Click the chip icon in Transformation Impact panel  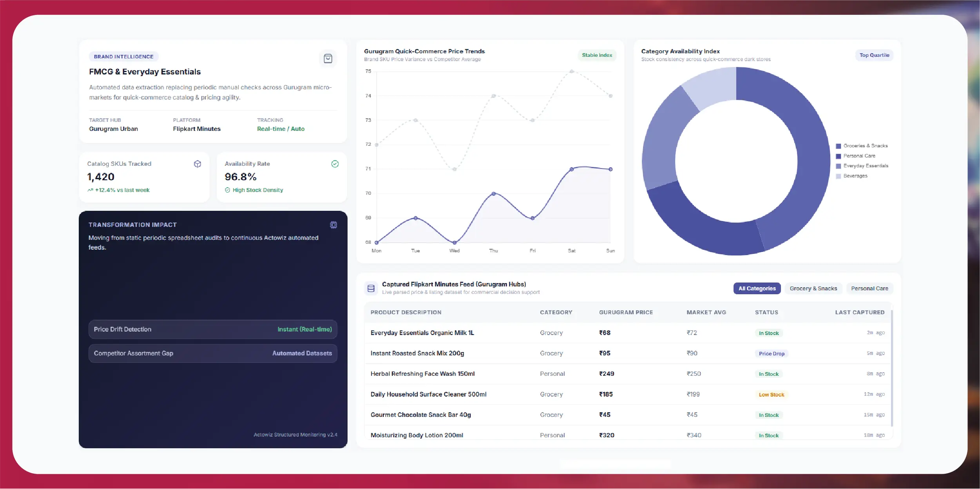(333, 225)
